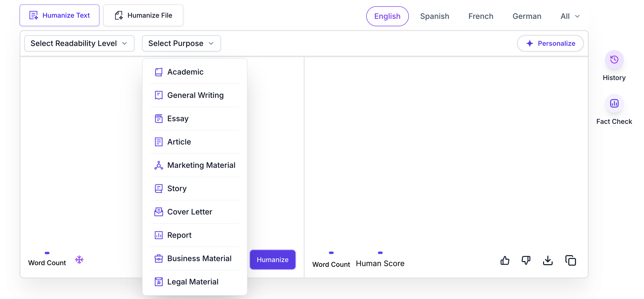Click the Essay document icon
This screenshot has width=644, height=299.
(159, 119)
